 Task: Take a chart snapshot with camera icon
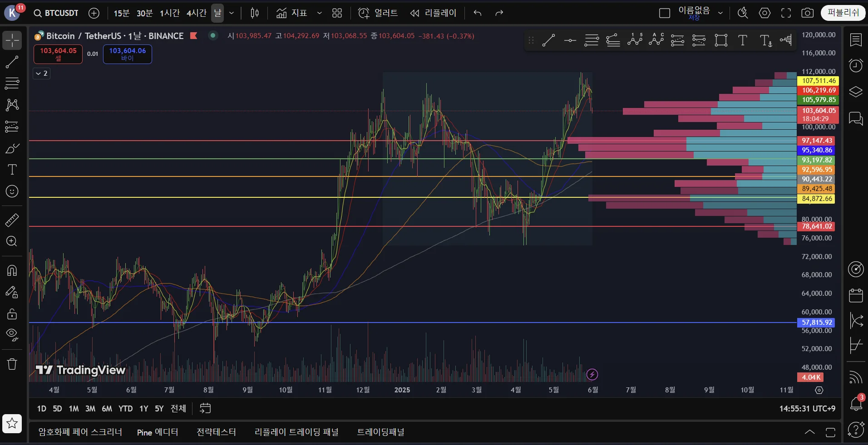(x=807, y=13)
